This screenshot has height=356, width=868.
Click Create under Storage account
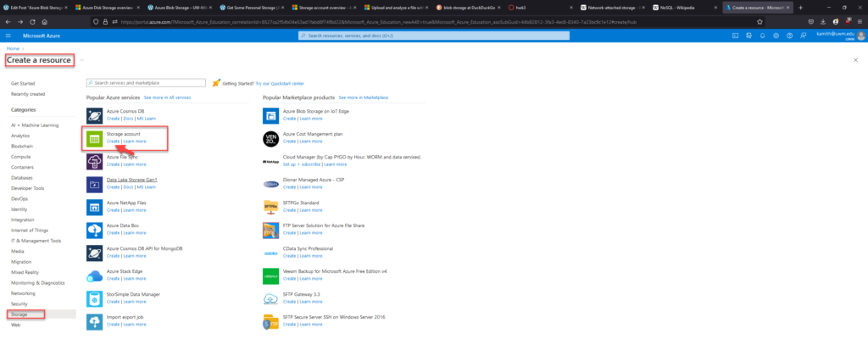pyautogui.click(x=113, y=142)
